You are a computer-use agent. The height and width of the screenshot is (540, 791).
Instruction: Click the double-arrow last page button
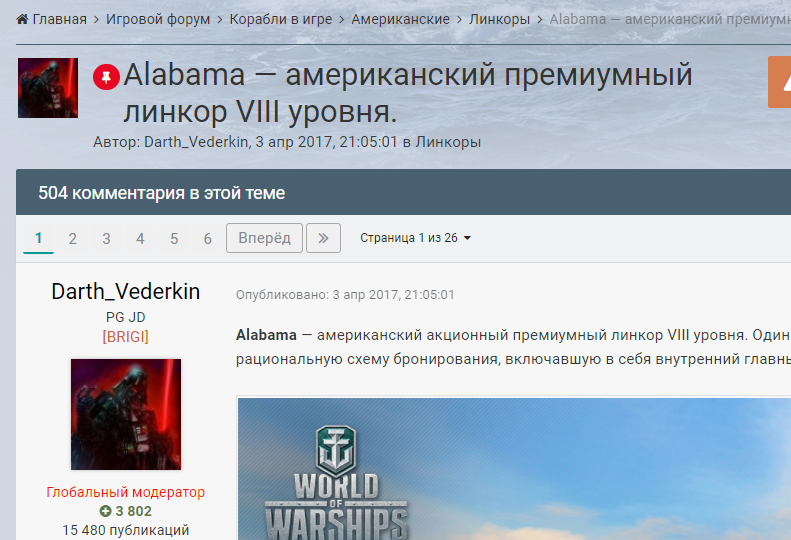pyautogui.click(x=323, y=238)
